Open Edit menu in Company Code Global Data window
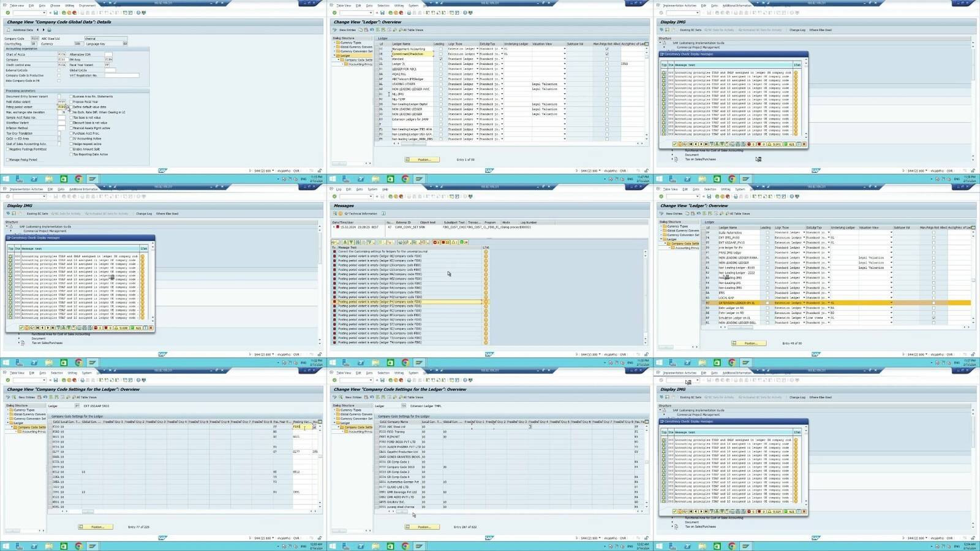 click(31, 5)
